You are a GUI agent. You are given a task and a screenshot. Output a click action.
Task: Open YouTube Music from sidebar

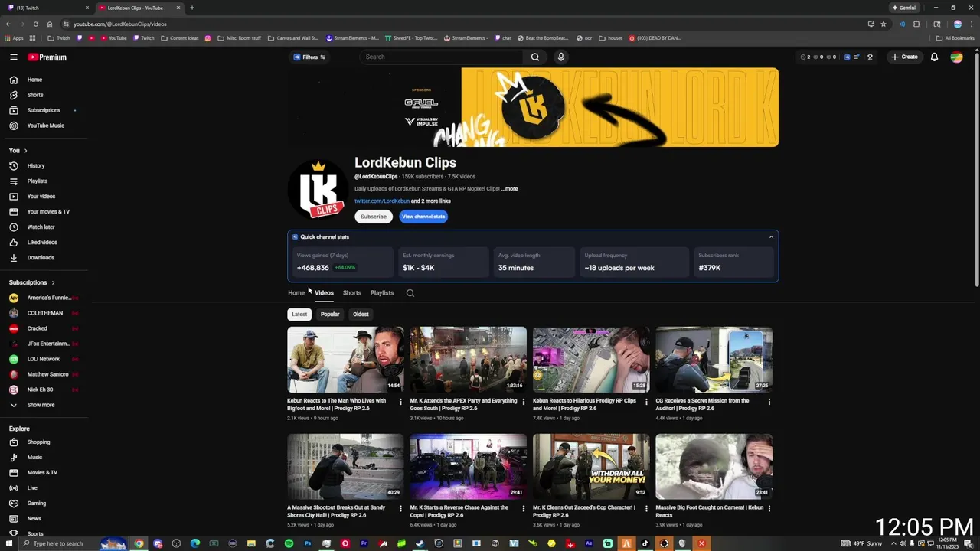tap(44, 126)
